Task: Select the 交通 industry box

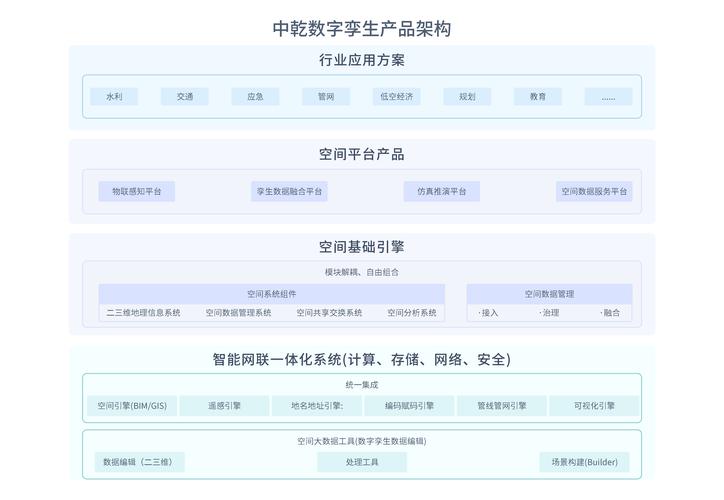Action: [x=185, y=96]
